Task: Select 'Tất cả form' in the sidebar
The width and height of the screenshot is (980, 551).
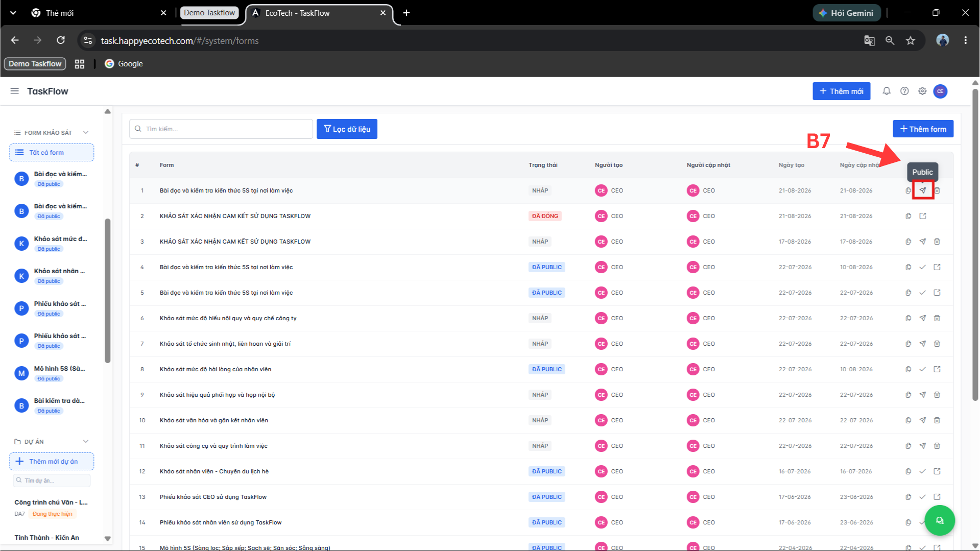Action: click(x=52, y=152)
